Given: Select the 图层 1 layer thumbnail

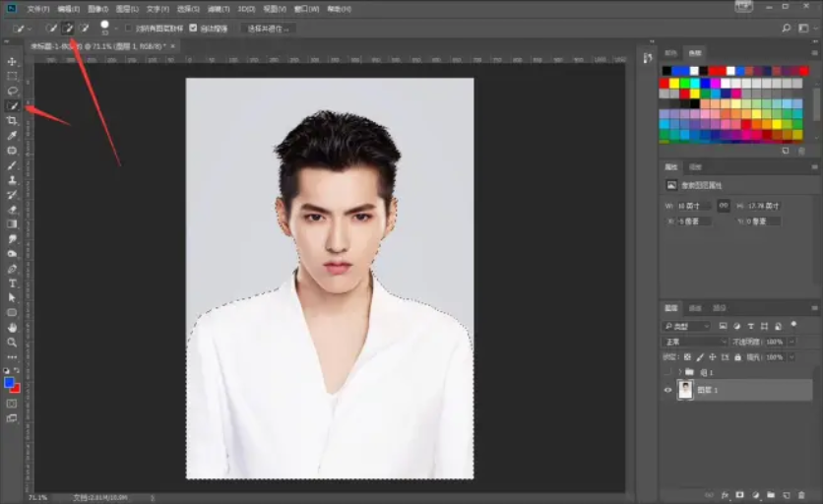Looking at the screenshot, I should point(686,390).
